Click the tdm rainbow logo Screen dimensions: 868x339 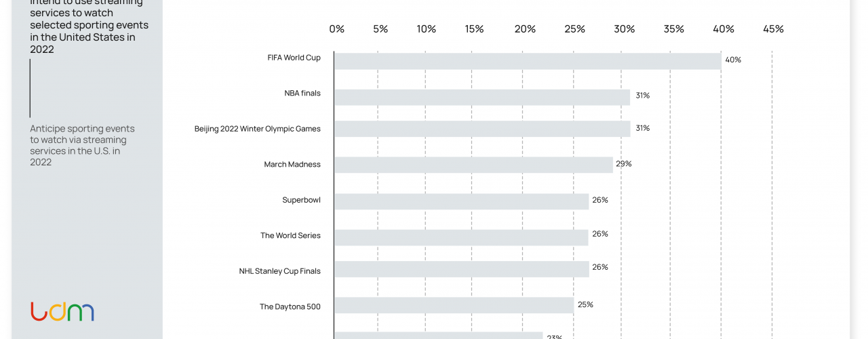[62, 311]
